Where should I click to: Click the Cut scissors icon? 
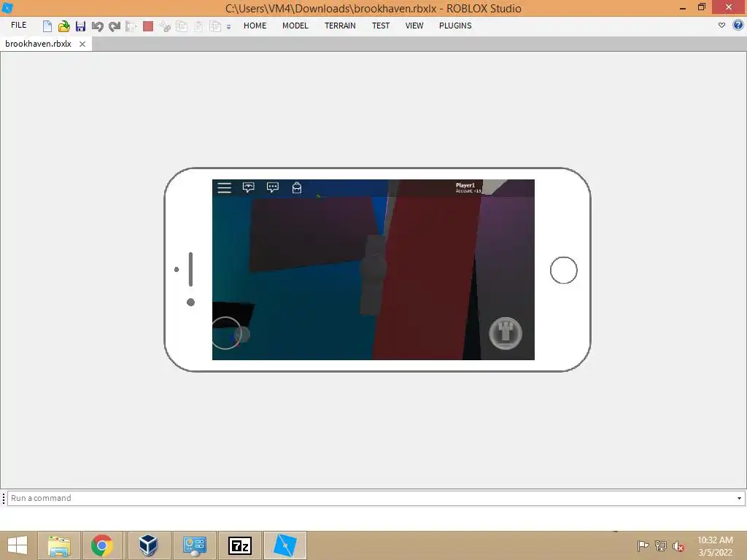165,26
